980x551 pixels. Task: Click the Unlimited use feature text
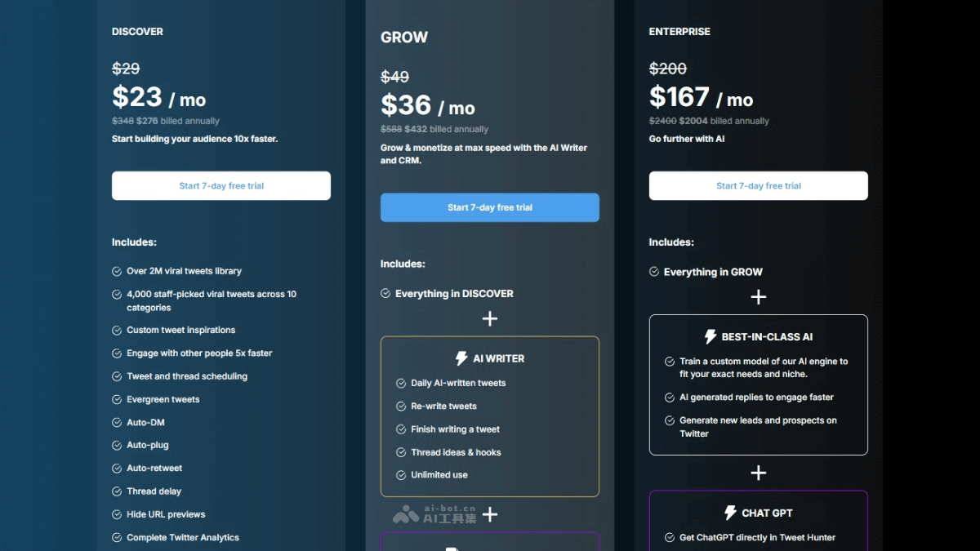pos(439,475)
